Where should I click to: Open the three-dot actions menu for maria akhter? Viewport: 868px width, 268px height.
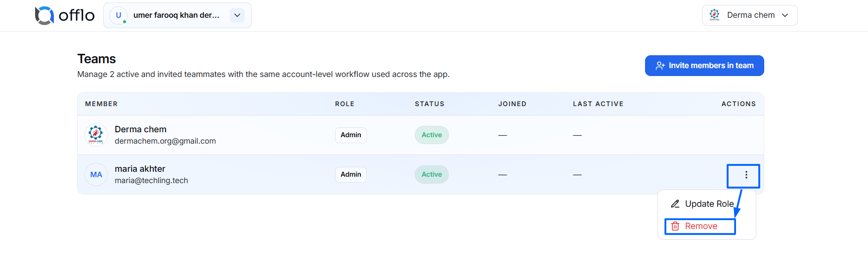(746, 175)
